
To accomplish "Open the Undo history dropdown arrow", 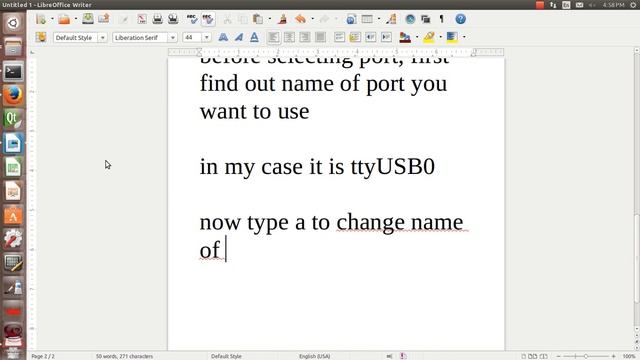I will [x=313, y=19].
